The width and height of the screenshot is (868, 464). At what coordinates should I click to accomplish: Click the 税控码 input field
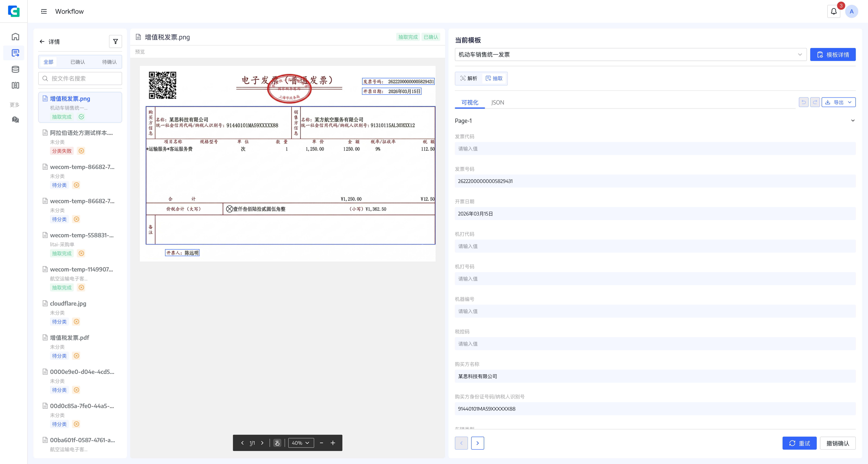(x=655, y=344)
